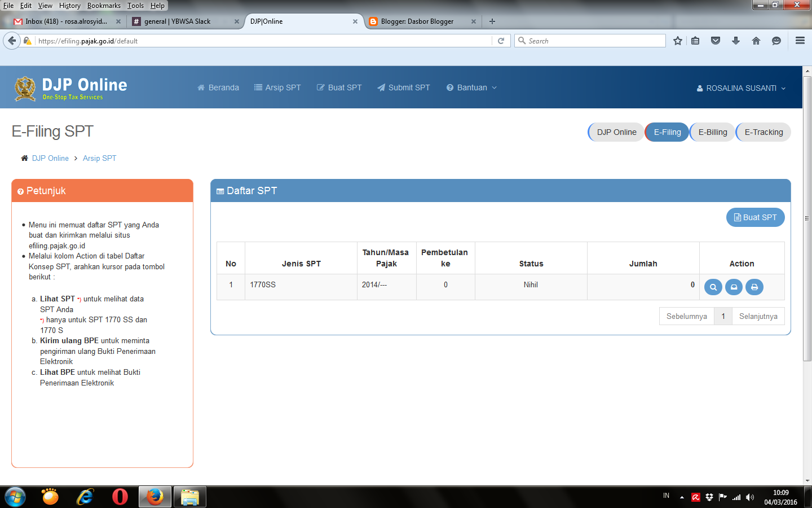Open a new tab with the plus icon
The width and height of the screenshot is (812, 508).
coord(492,21)
